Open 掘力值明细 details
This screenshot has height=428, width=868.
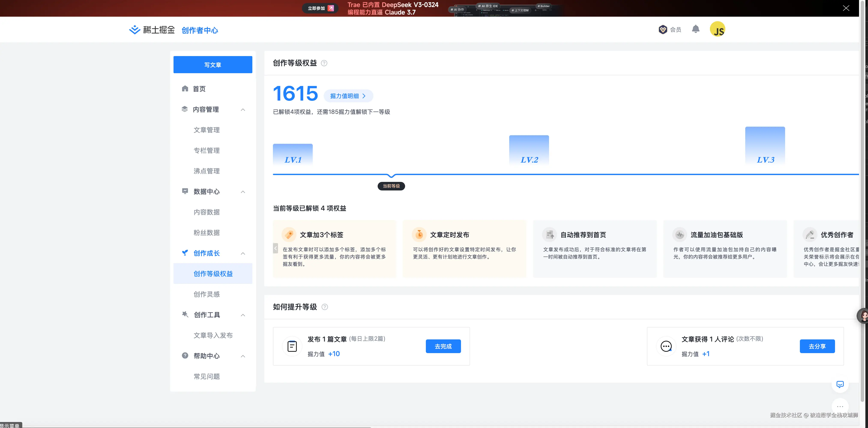click(x=348, y=96)
